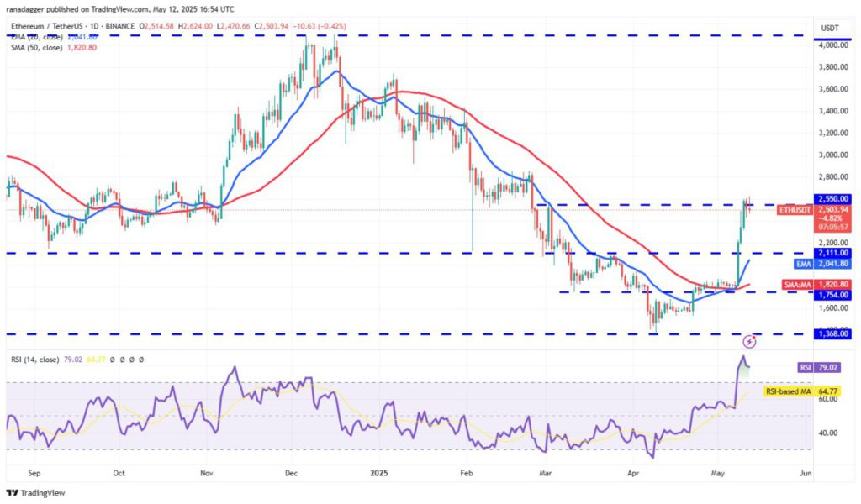Viewport: 861px width, 504px height.
Task: Click the yellow RSI-based MA 64.77 label
Action: click(x=802, y=391)
